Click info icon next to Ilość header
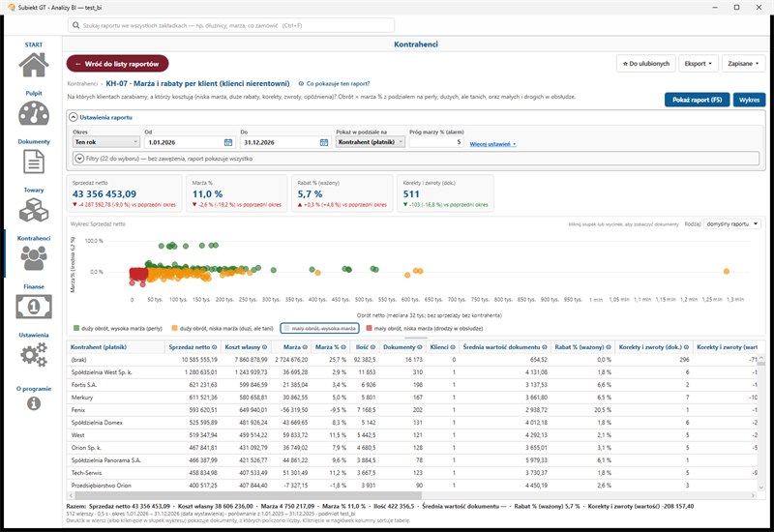Screen dimensions: 774x532 point(372,347)
